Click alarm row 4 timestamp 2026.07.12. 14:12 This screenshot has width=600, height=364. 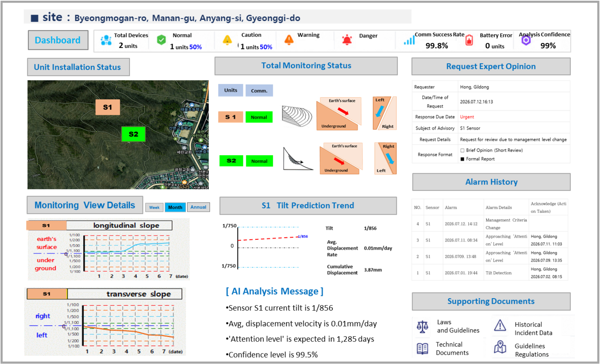click(x=461, y=224)
